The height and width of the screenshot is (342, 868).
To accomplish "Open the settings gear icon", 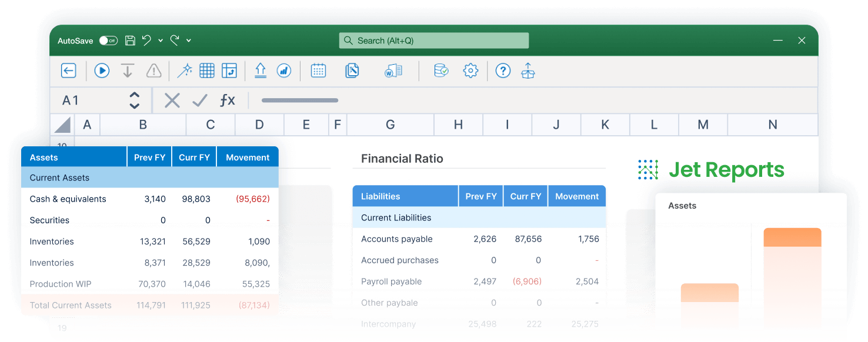I will pos(470,71).
